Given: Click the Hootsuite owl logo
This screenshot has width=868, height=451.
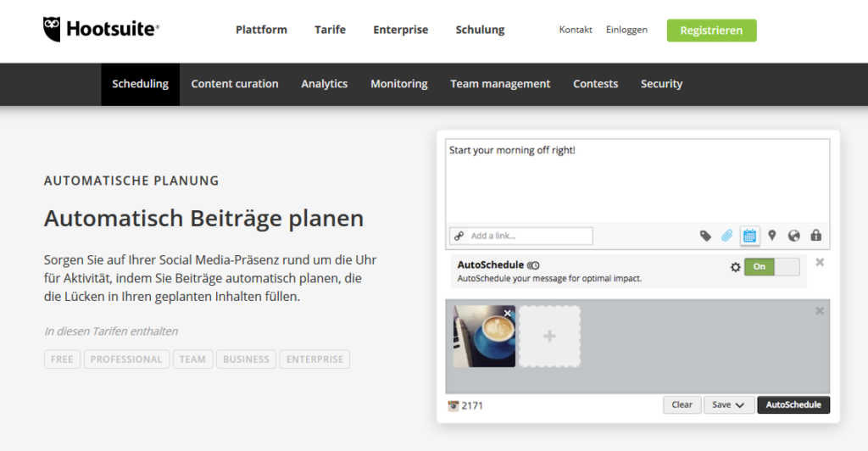Looking at the screenshot, I should [x=52, y=29].
